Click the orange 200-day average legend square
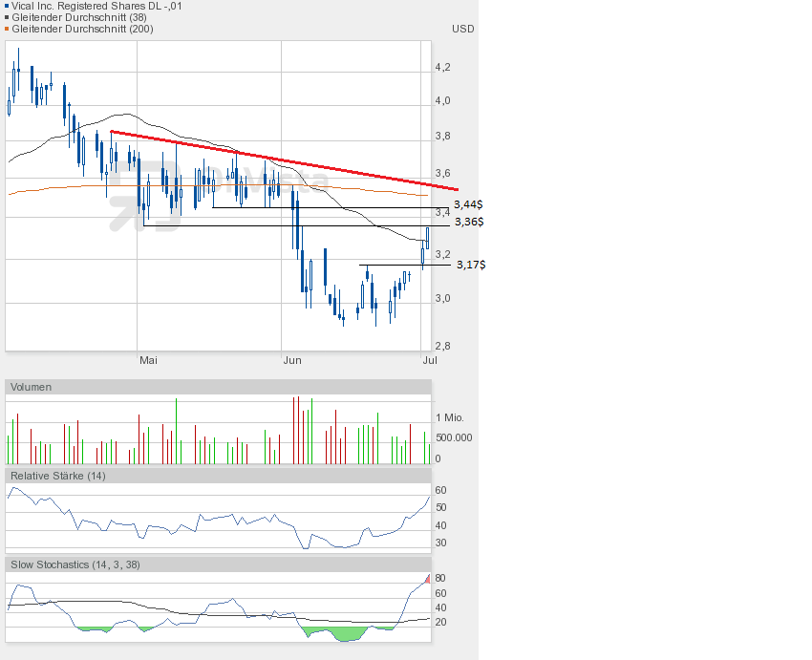This screenshot has height=660, width=812. [x=6, y=29]
